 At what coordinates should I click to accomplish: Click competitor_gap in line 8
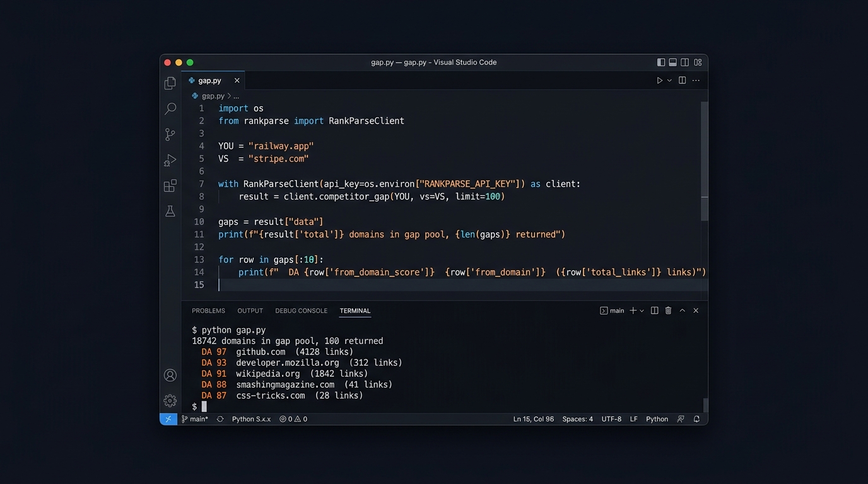(353, 197)
